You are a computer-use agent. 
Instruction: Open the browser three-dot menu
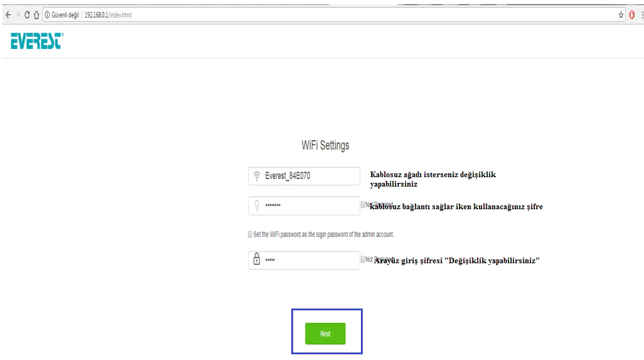click(641, 14)
